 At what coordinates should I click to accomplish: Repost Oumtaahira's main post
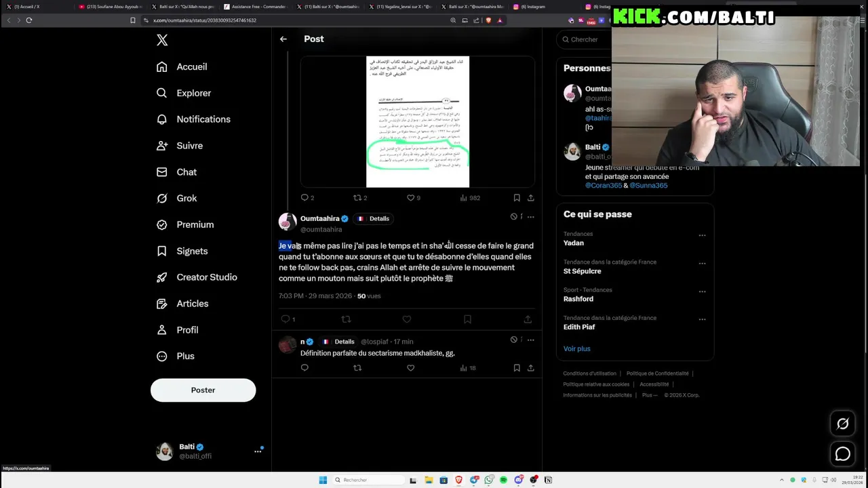click(x=347, y=319)
